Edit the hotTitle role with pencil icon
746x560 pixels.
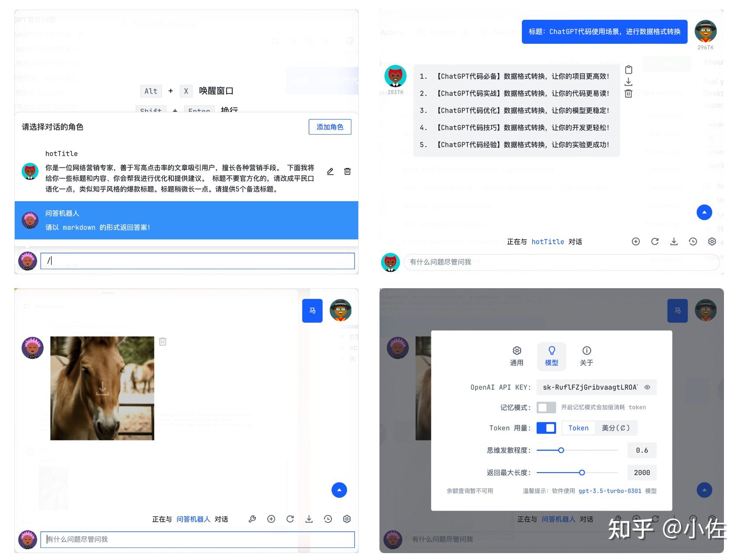point(330,171)
